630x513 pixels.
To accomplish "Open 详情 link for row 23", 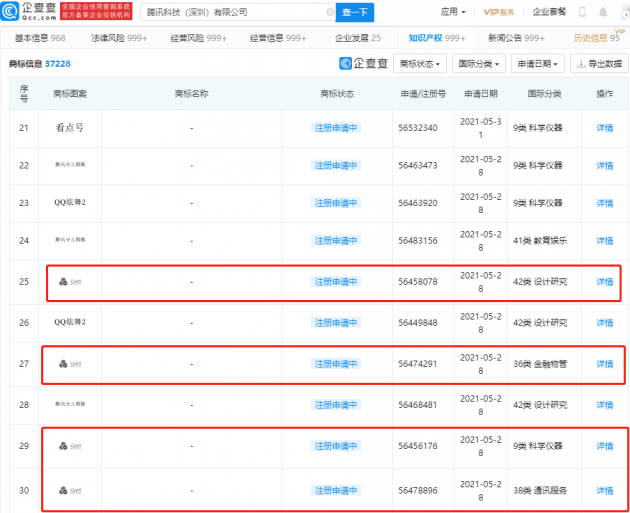I will point(605,203).
